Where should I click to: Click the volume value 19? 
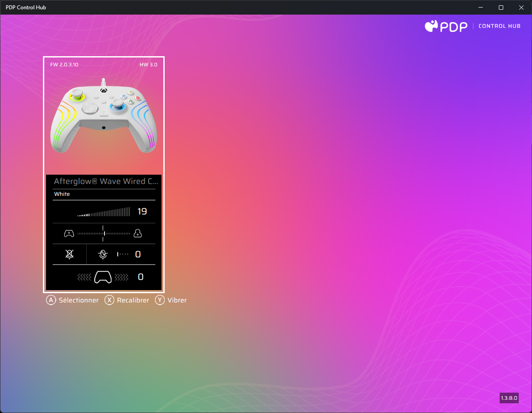(x=142, y=212)
